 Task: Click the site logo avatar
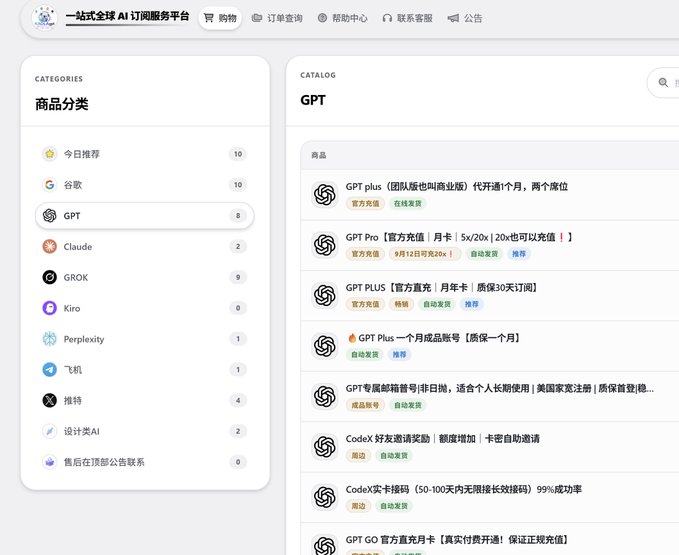tap(45, 18)
